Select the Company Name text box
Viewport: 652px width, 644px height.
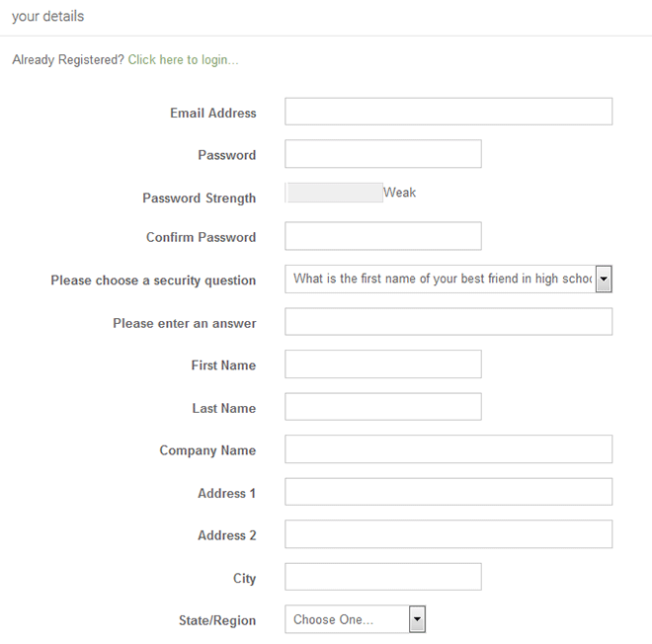click(448, 449)
